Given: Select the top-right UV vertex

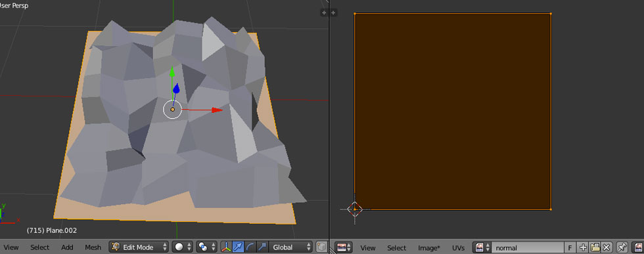Looking at the screenshot, I should pyautogui.click(x=551, y=14).
